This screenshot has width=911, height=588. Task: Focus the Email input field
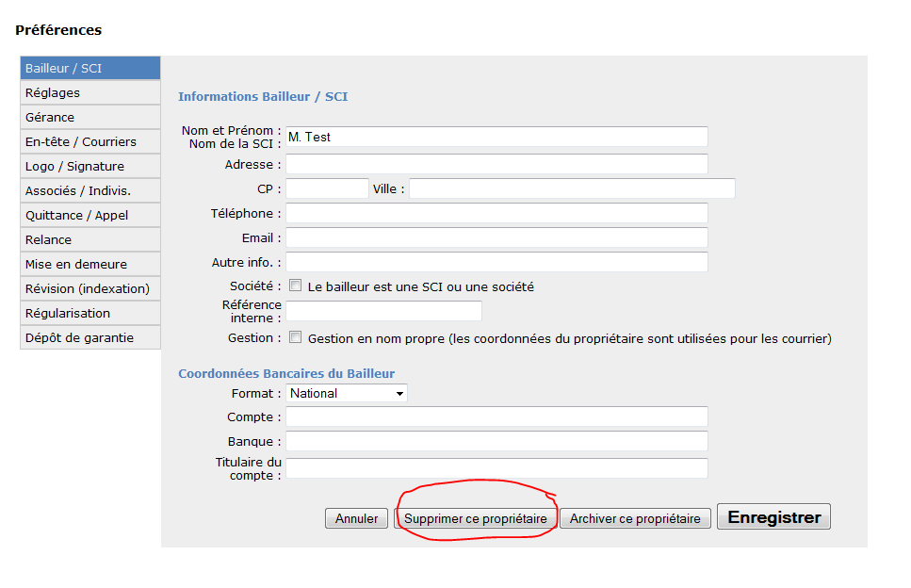pyautogui.click(x=496, y=237)
